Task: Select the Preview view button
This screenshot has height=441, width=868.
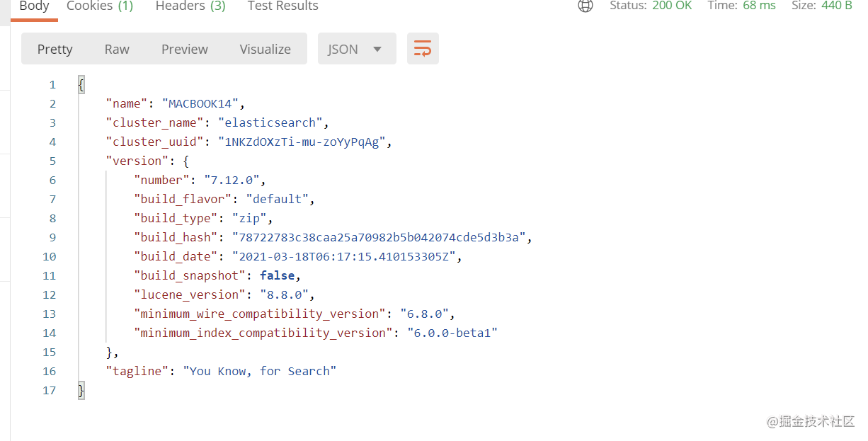Action: (185, 49)
